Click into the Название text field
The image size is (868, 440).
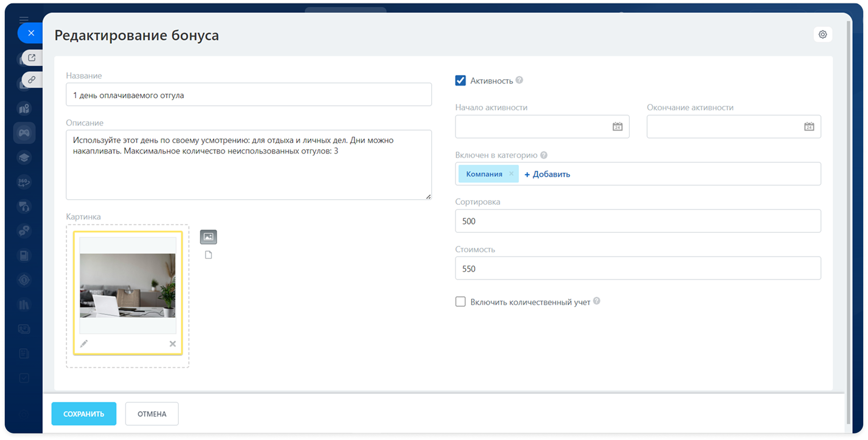click(x=249, y=95)
